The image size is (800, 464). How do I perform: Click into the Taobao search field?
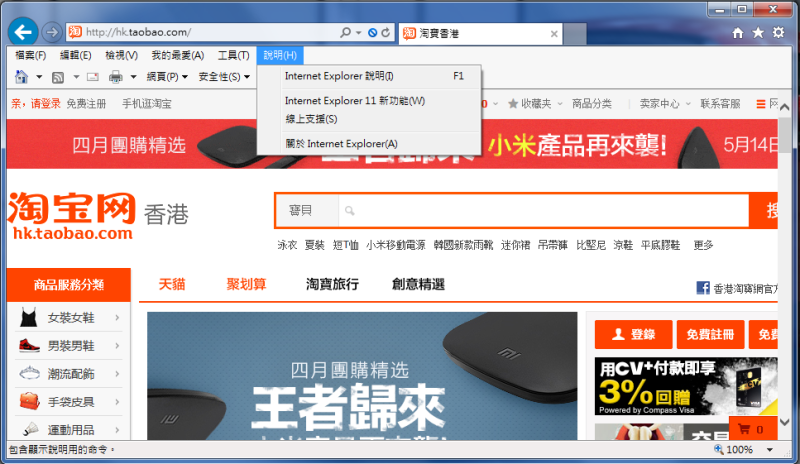click(x=543, y=210)
